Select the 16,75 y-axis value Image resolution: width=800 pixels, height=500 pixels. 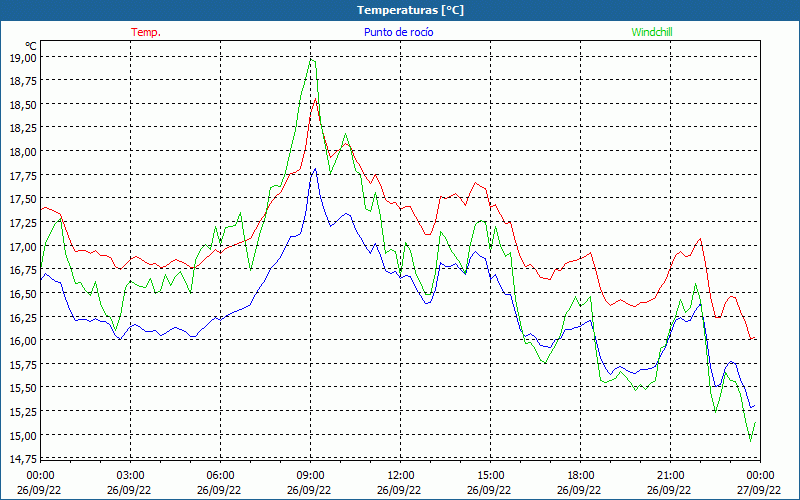pos(23,270)
